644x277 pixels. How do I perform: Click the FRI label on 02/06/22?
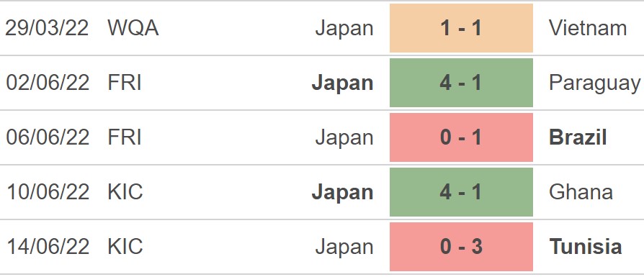(125, 83)
